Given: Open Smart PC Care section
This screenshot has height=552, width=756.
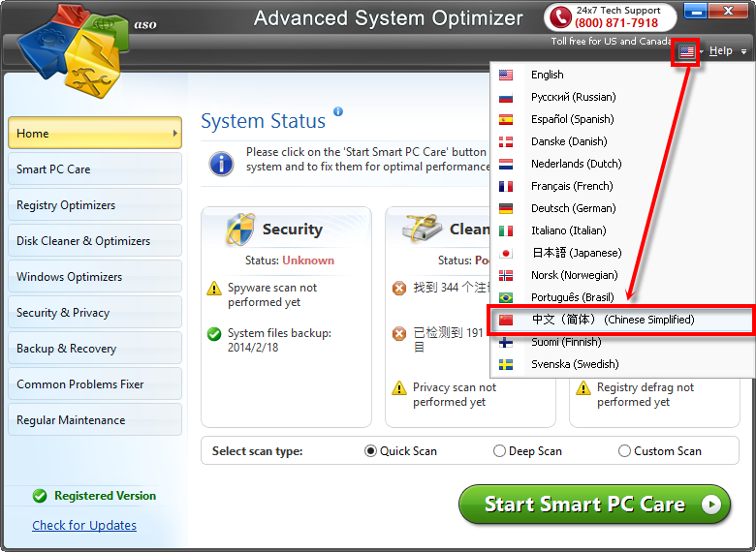Looking at the screenshot, I should [95, 169].
